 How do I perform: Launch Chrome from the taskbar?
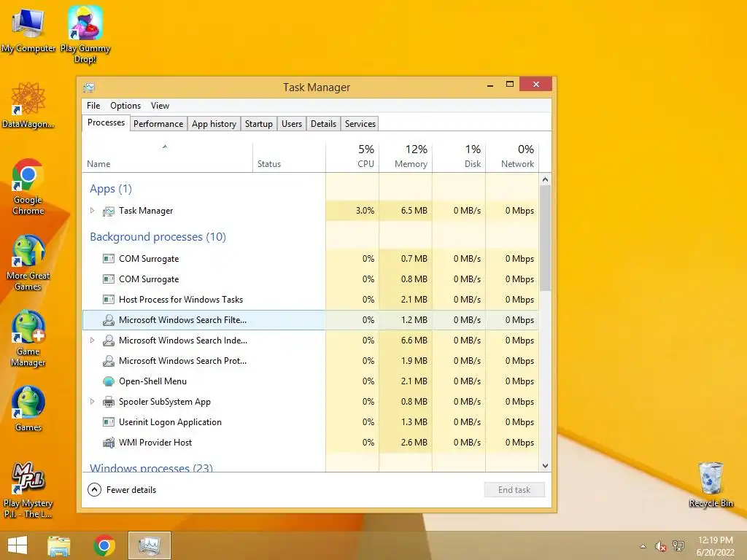click(x=104, y=545)
